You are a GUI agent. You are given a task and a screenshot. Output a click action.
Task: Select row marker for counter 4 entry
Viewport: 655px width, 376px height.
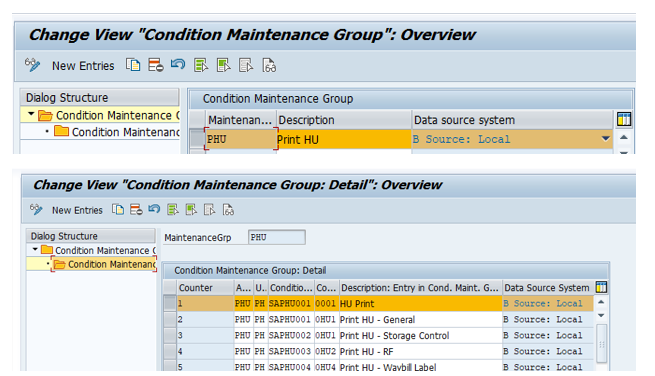point(169,351)
